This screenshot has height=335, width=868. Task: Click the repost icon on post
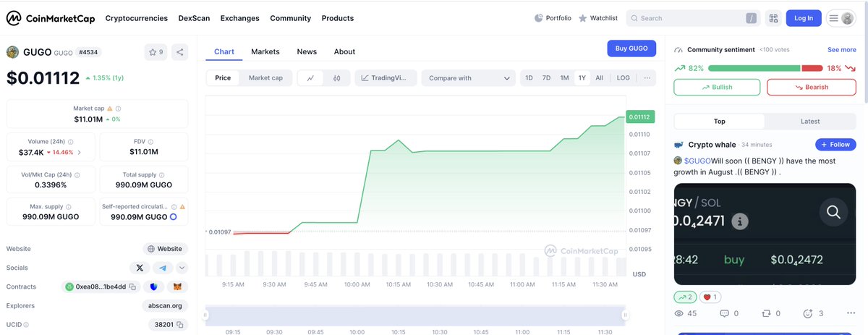coord(766,313)
